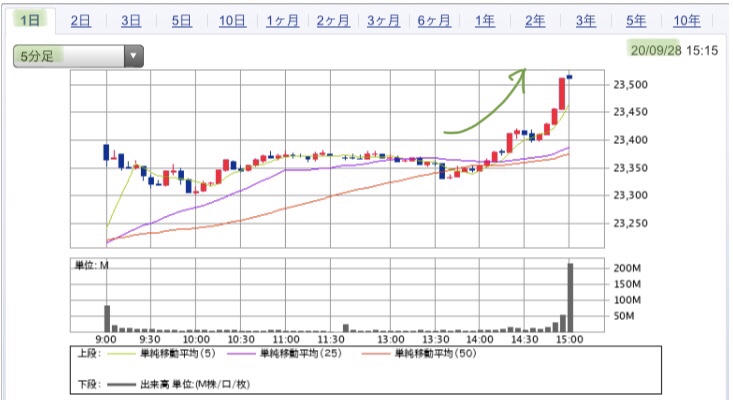Switch to the 3日 period tab
The height and width of the screenshot is (400, 733).
click(131, 21)
